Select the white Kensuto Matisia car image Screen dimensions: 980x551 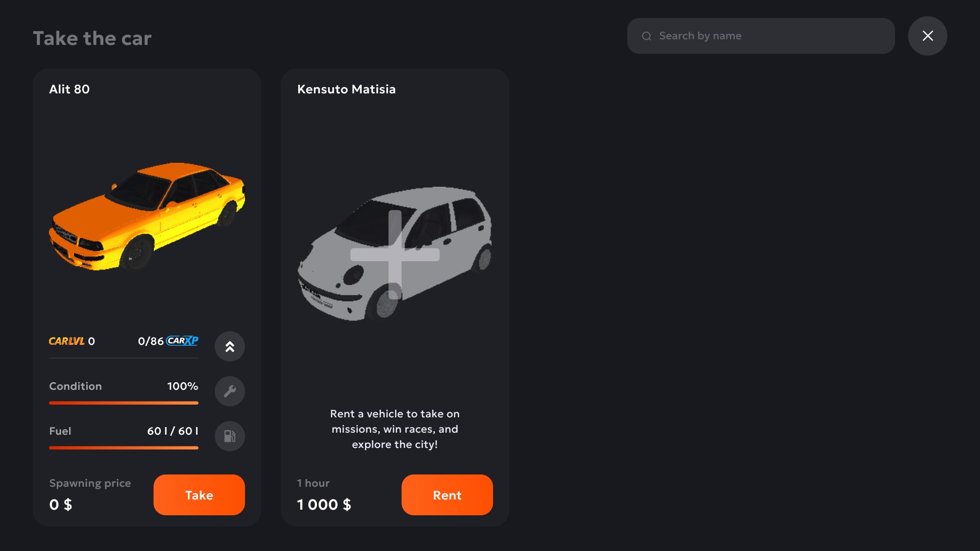tap(395, 254)
